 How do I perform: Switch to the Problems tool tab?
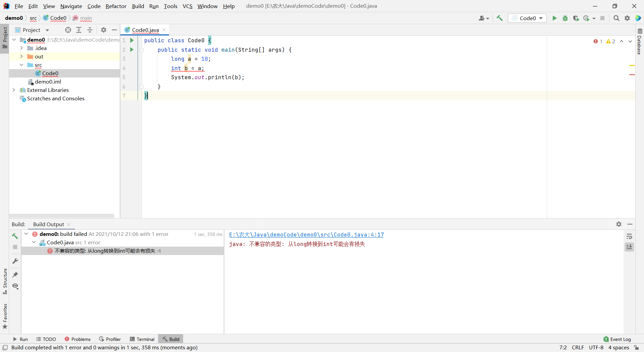[x=77, y=339]
